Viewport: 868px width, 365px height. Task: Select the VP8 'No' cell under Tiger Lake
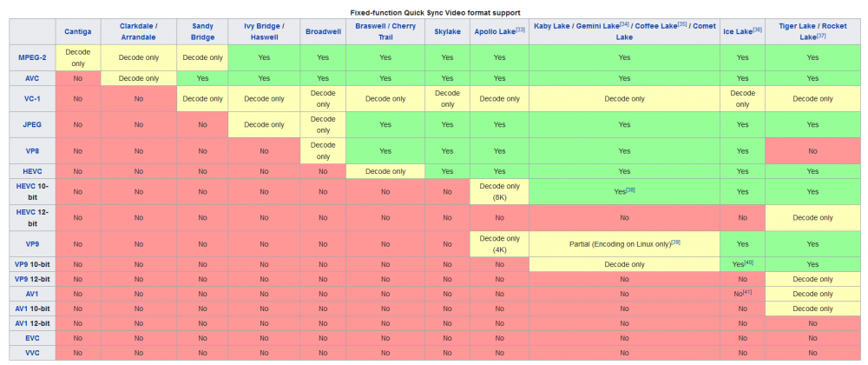pos(812,150)
